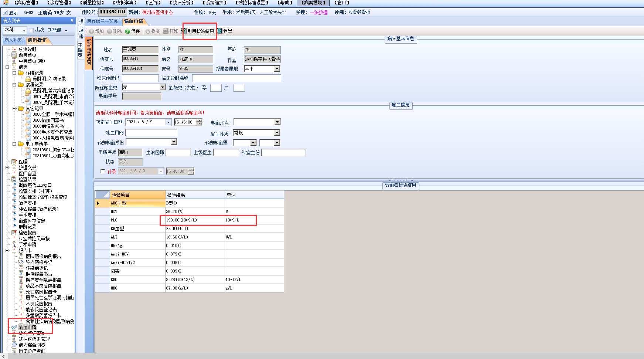This screenshot has width=644, height=359.
Task: Click the 科室主任 input field
Action: click(x=283, y=152)
